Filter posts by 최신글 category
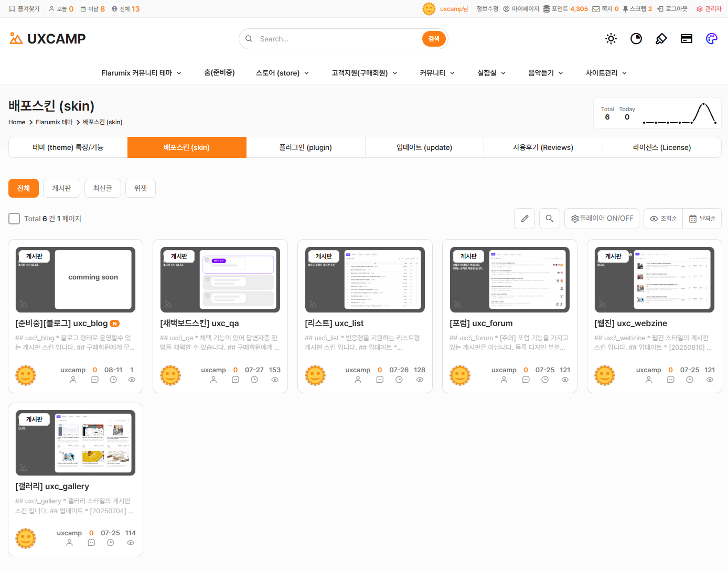The height and width of the screenshot is (572, 728). pos(103,188)
